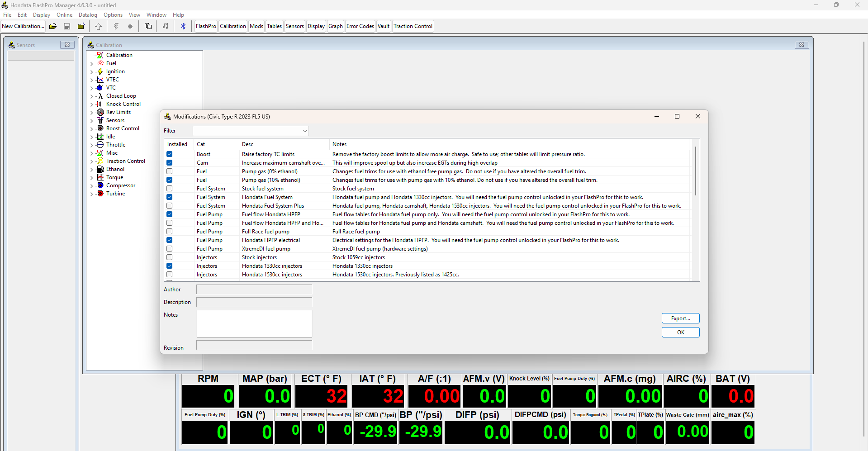Screen dimensions: 868x451
Task: Open a calibration file via folder icon
Action: pos(53,26)
